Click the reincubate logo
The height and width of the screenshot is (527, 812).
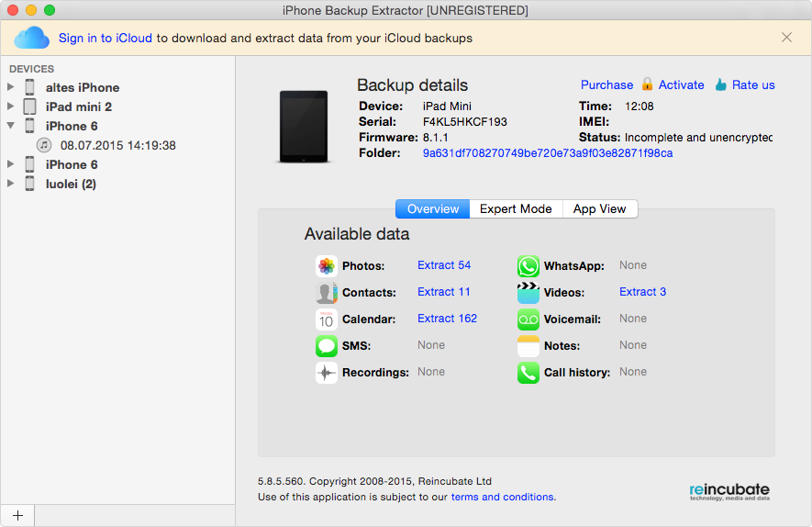(729, 491)
